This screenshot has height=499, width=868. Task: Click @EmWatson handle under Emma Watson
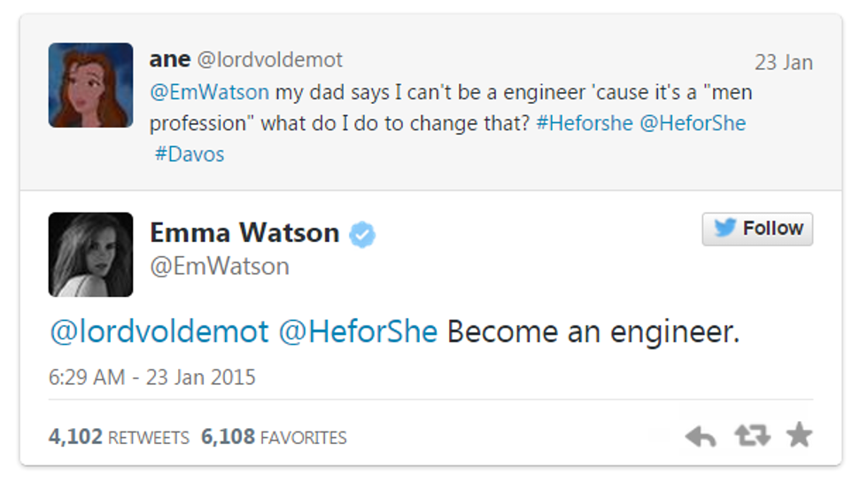click(220, 267)
